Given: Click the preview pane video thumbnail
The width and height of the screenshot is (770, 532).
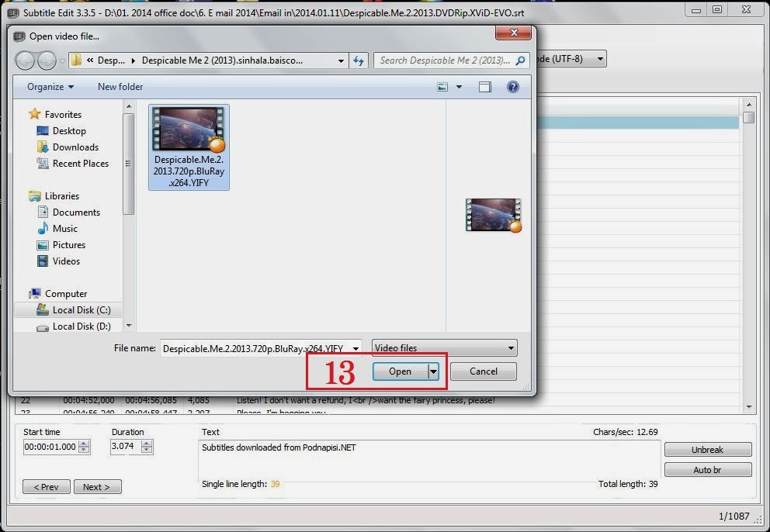Looking at the screenshot, I should pyautogui.click(x=494, y=215).
